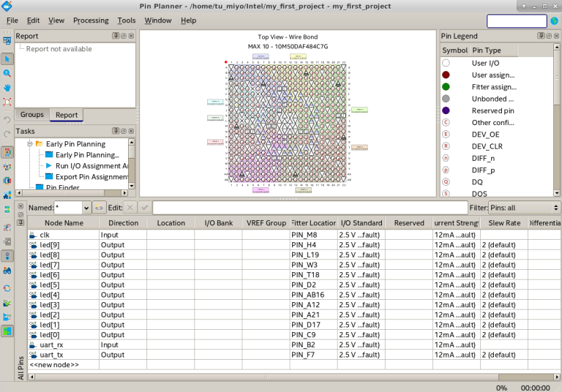Select the arrow pointer selection tool

tap(7, 59)
